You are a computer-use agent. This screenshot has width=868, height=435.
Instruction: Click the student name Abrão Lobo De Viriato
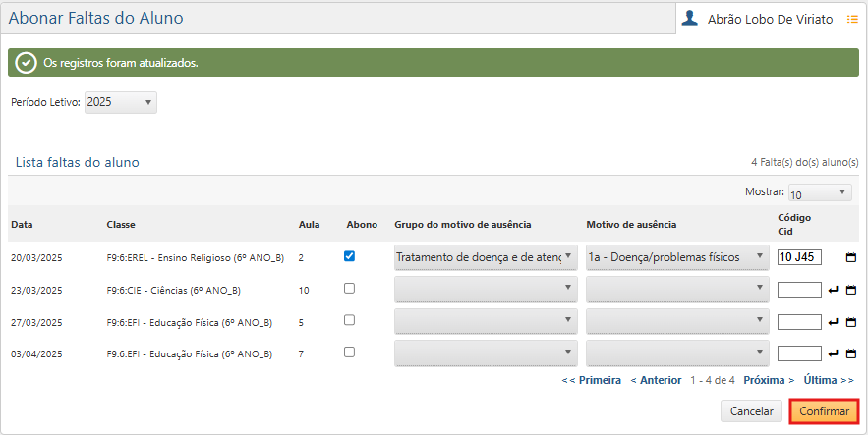point(770,20)
